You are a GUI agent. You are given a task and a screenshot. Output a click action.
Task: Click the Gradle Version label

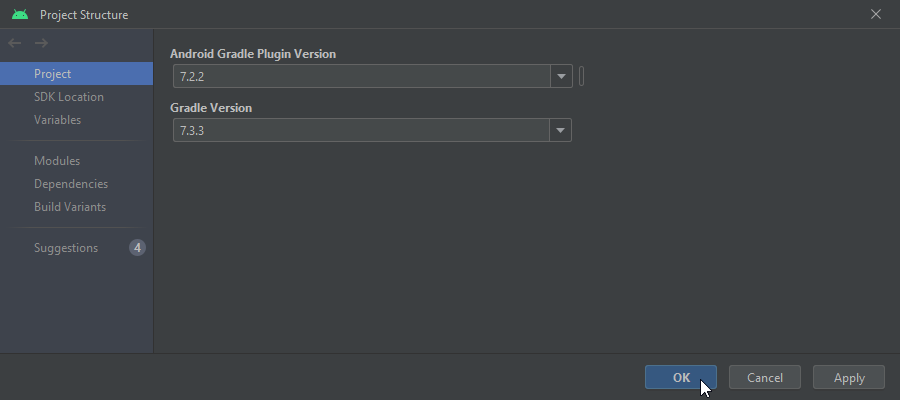tap(211, 108)
